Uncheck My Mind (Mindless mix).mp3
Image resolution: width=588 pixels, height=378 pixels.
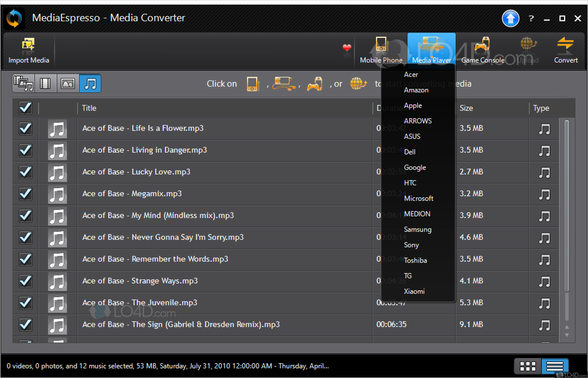point(25,216)
